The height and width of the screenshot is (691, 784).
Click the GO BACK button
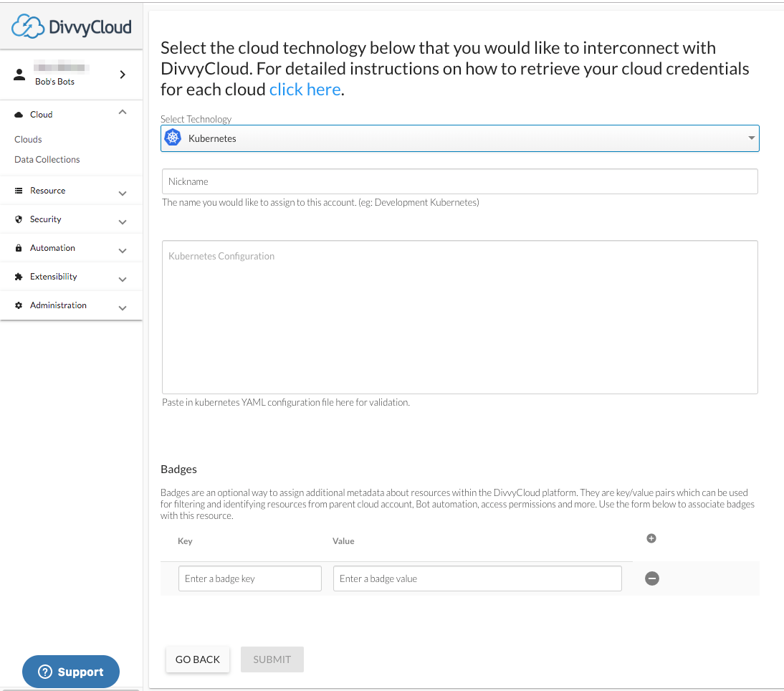pyautogui.click(x=198, y=659)
